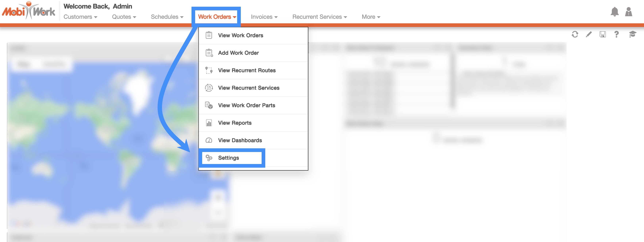Expand the Schedules dropdown
Screen dimensions: 644x242
(x=167, y=17)
